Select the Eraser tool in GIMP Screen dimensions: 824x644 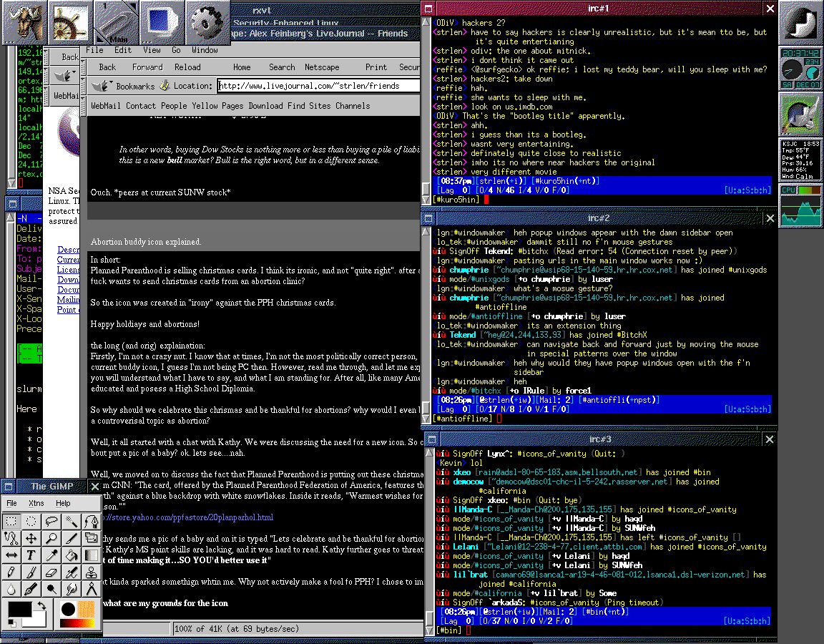[x=51, y=572]
